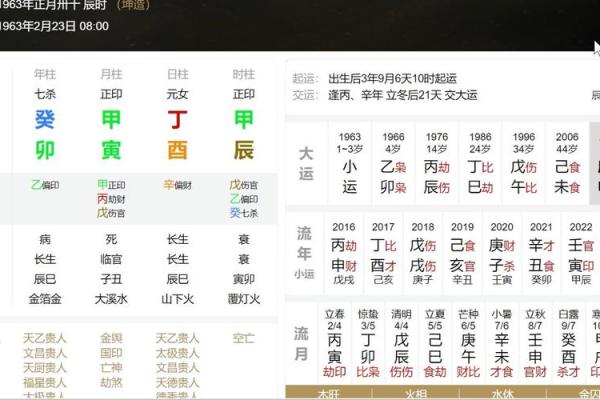Click hidden stem 丙劫财 under 寅

pyautogui.click(x=111, y=199)
